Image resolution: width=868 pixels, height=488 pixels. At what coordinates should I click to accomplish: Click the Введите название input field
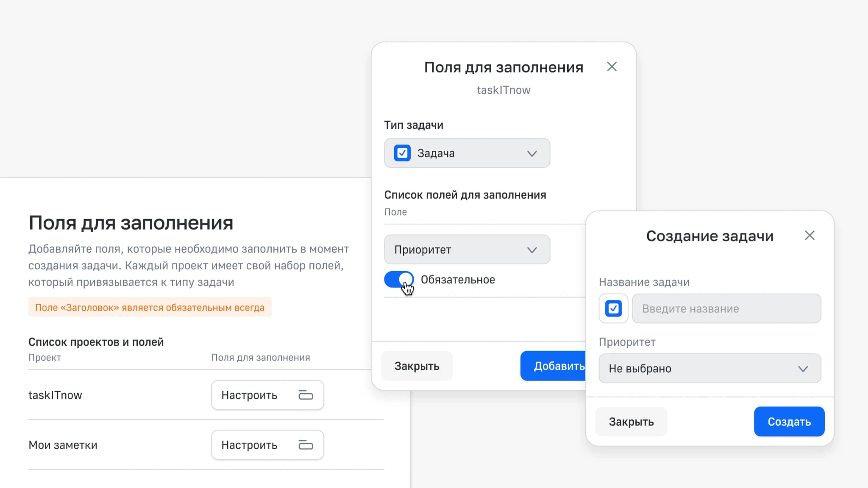(x=726, y=309)
